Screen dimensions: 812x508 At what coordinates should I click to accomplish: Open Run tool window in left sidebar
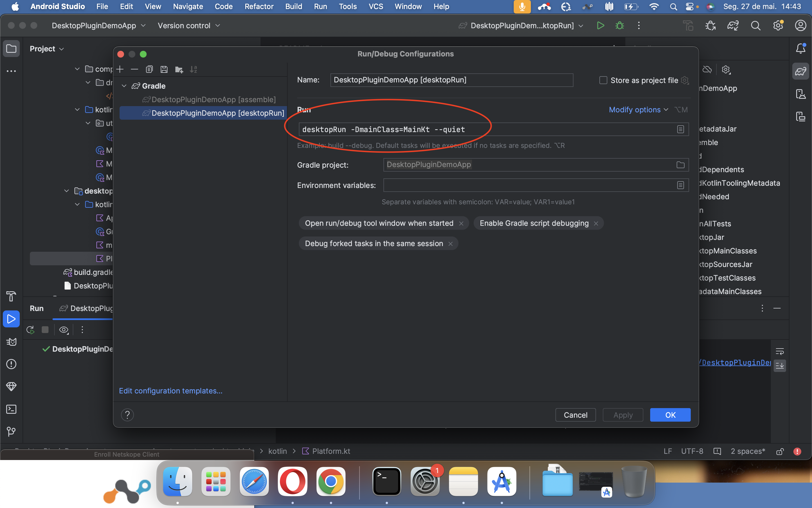point(11,319)
